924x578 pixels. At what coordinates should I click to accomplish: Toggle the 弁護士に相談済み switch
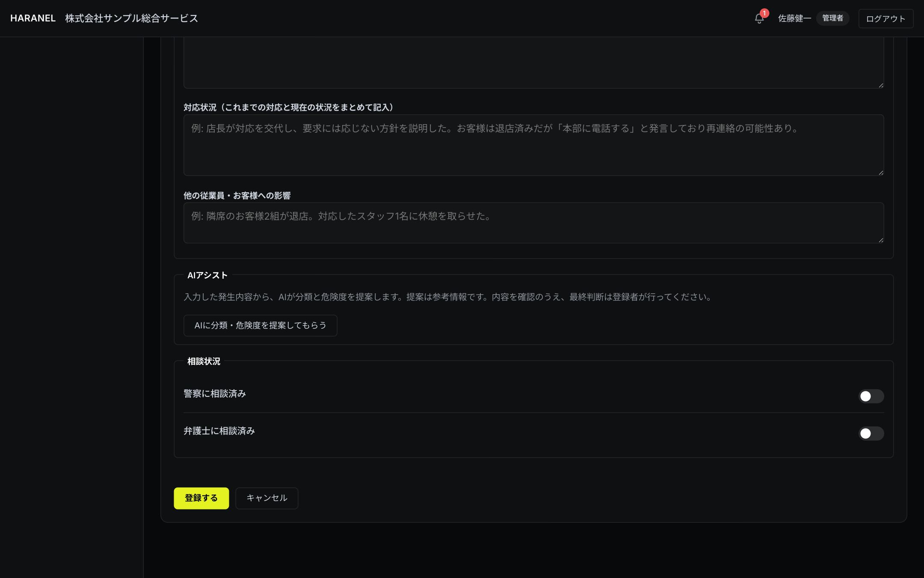coord(871,433)
